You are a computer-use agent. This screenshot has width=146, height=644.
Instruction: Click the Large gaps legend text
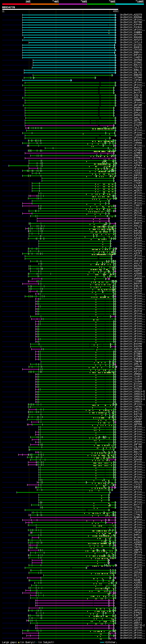pos(28,642)
